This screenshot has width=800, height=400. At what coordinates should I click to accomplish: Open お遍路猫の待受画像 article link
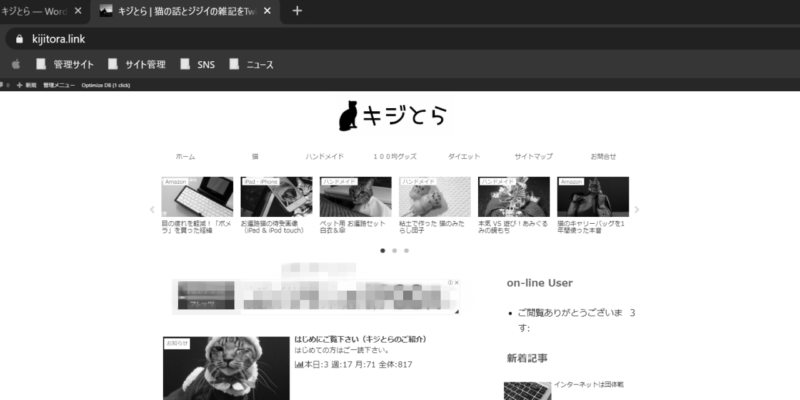click(x=273, y=227)
